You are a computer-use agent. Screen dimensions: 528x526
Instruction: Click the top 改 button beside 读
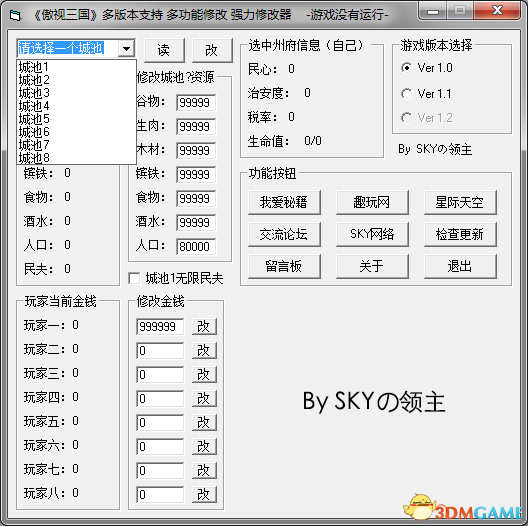click(x=212, y=50)
